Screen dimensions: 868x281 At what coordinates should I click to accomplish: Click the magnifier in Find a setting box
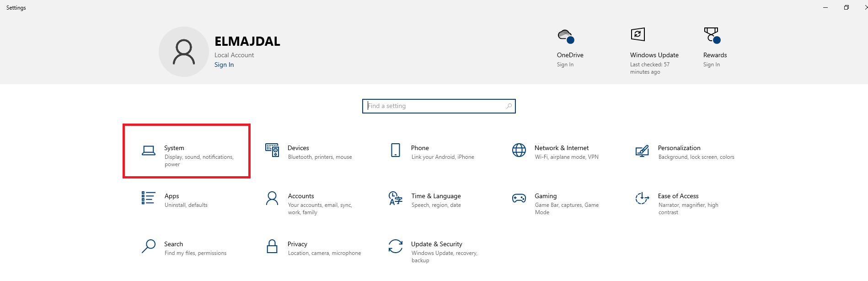click(509, 106)
